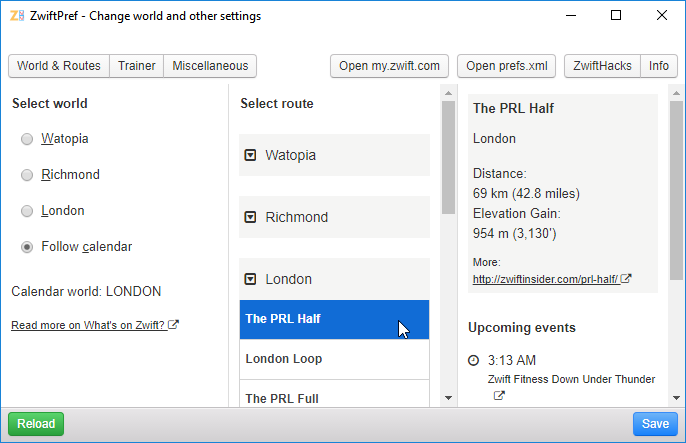Click details panel scrollbar down arrow

coord(676,398)
